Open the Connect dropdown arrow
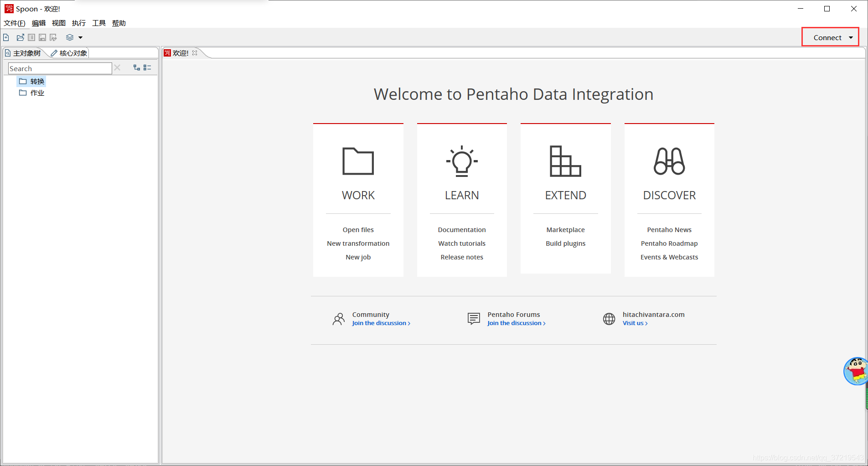The image size is (868, 466). point(851,37)
